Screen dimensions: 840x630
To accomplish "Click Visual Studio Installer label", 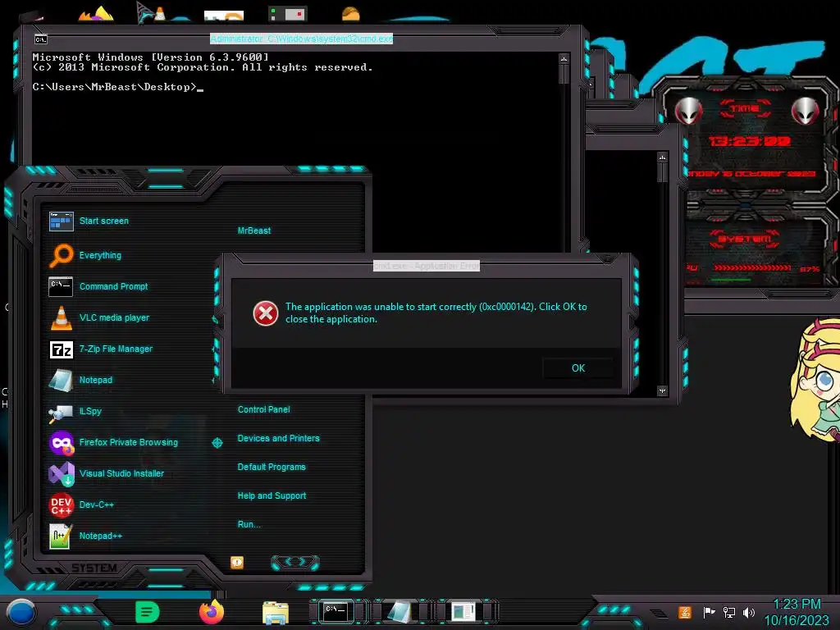I will pos(121,473).
